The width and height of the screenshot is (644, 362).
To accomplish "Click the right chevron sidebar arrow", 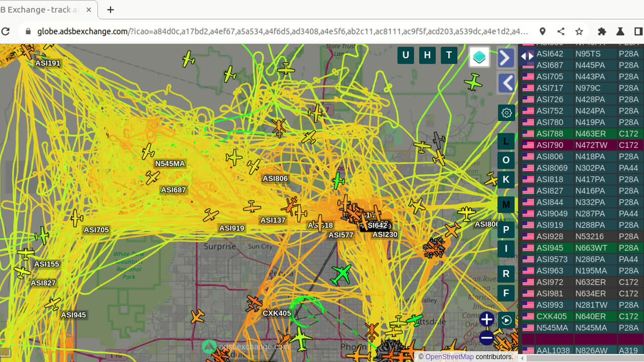I will [506, 58].
